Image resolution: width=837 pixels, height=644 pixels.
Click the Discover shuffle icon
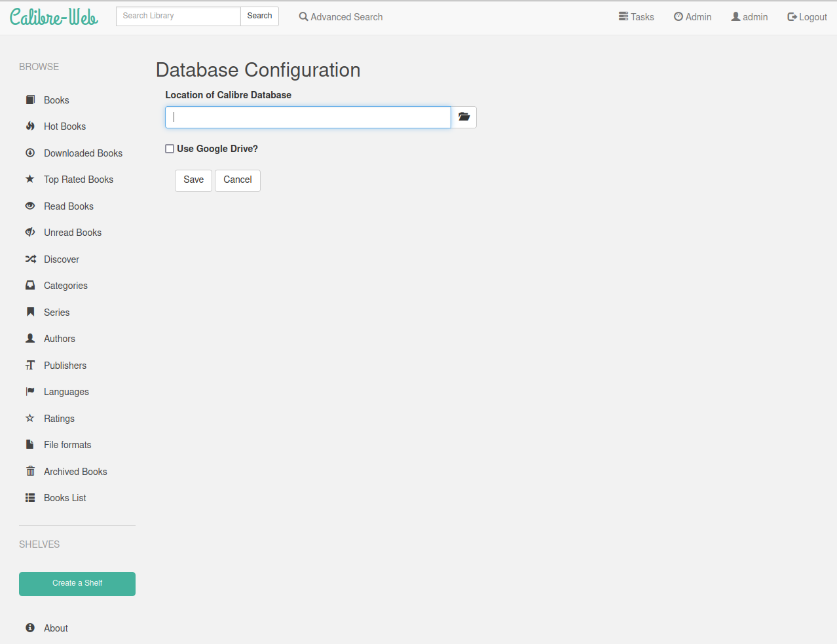pyautogui.click(x=30, y=259)
